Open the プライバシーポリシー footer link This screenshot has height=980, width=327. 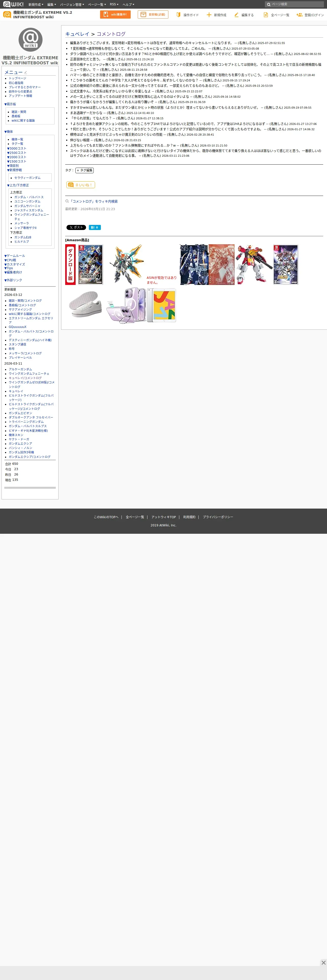click(x=218, y=517)
